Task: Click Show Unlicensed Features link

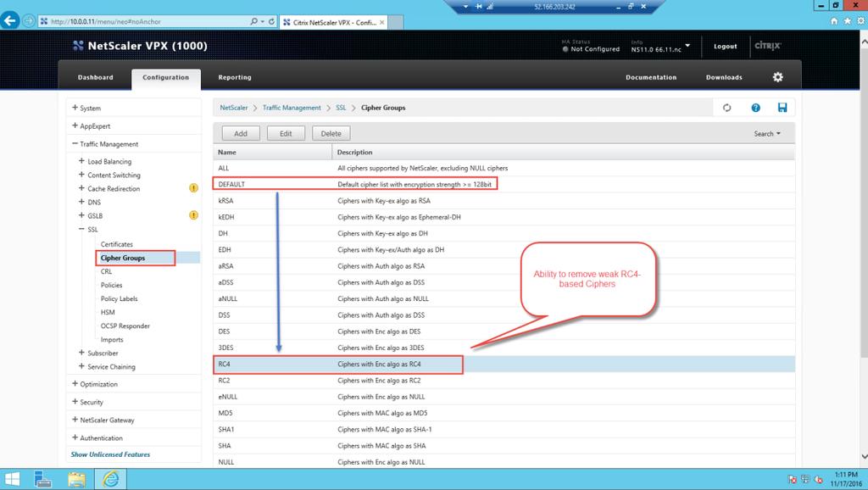Action: tap(110, 454)
